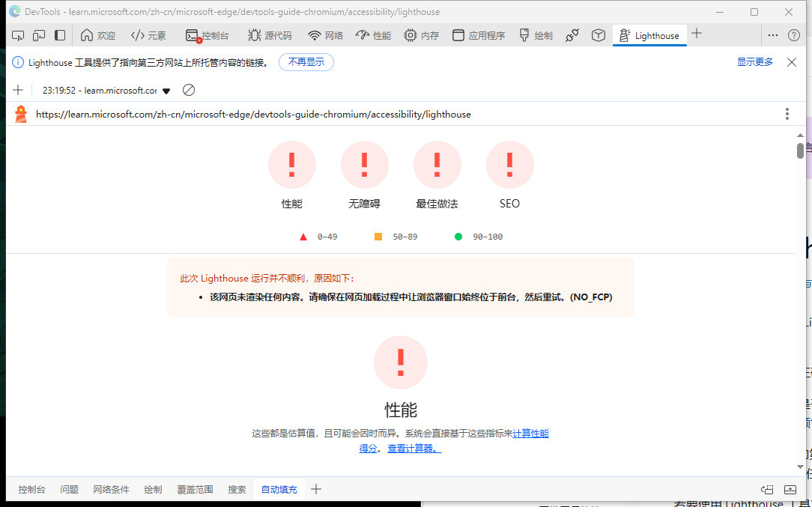Screen dimensions: 812x507
Task: Click the green circle 90–100 legend
Action: (x=479, y=237)
